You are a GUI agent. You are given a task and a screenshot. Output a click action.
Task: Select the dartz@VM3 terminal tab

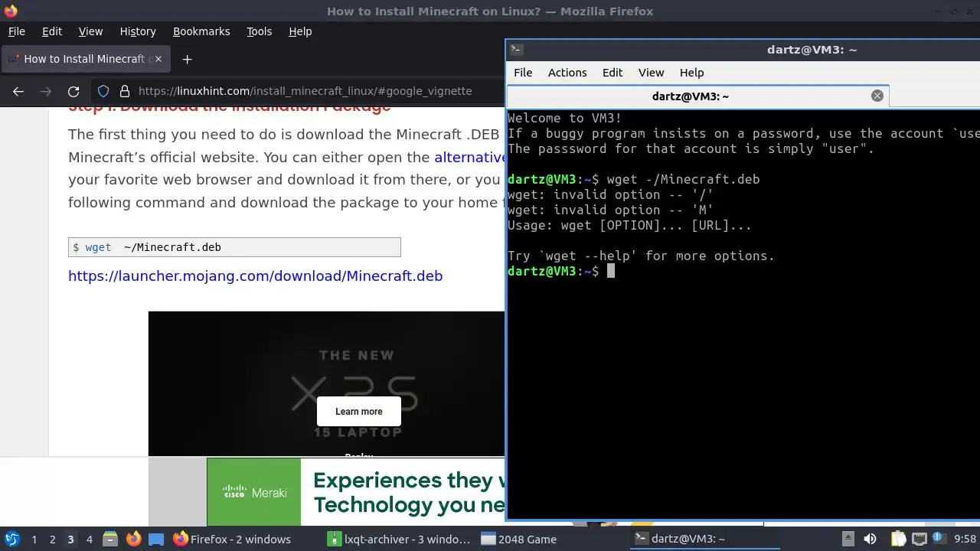click(x=697, y=96)
